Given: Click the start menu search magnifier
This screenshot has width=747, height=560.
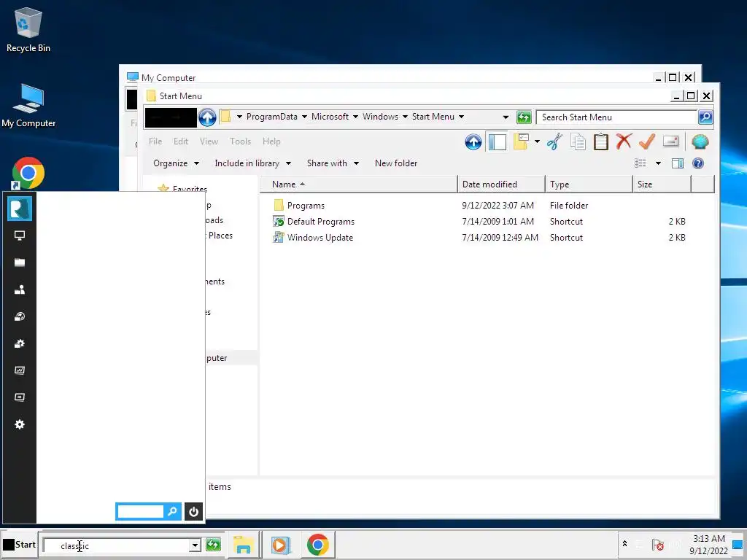Looking at the screenshot, I should [x=172, y=511].
